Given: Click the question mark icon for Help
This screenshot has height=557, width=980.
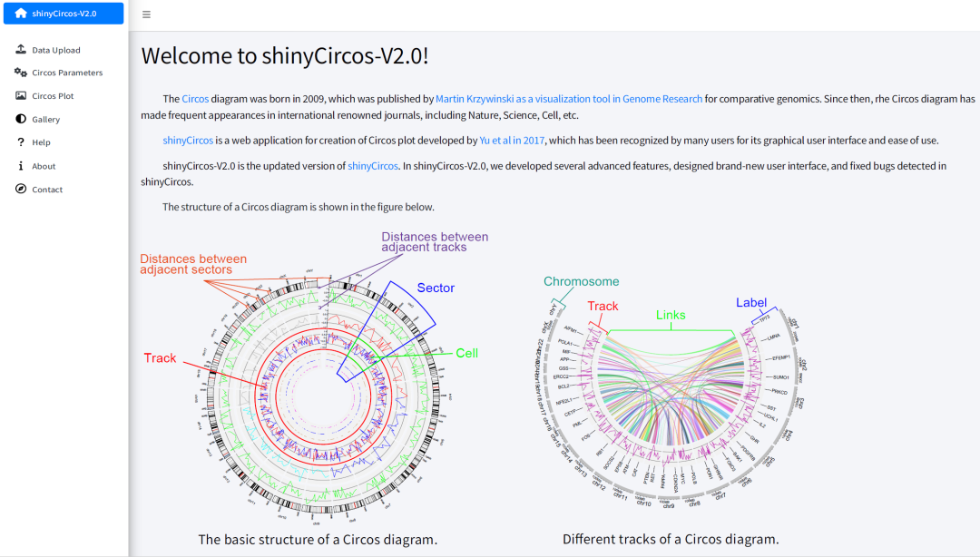Looking at the screenshot, I should pos(21,142).
